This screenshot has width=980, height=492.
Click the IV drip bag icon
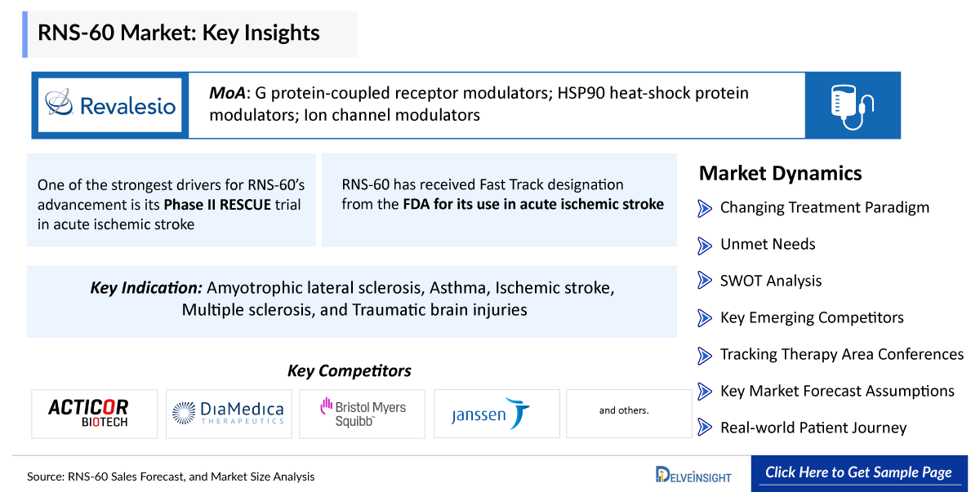click(852, 105)
